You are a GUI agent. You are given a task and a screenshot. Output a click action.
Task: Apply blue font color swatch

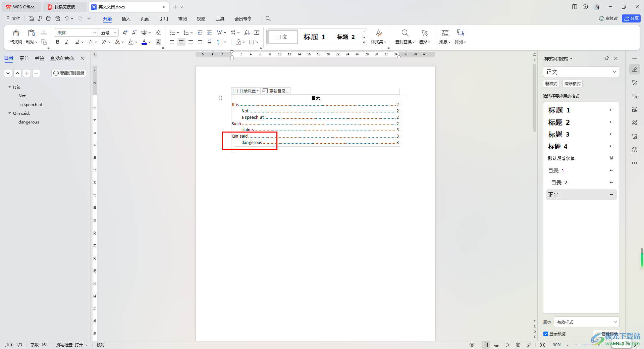pos(144,42)
